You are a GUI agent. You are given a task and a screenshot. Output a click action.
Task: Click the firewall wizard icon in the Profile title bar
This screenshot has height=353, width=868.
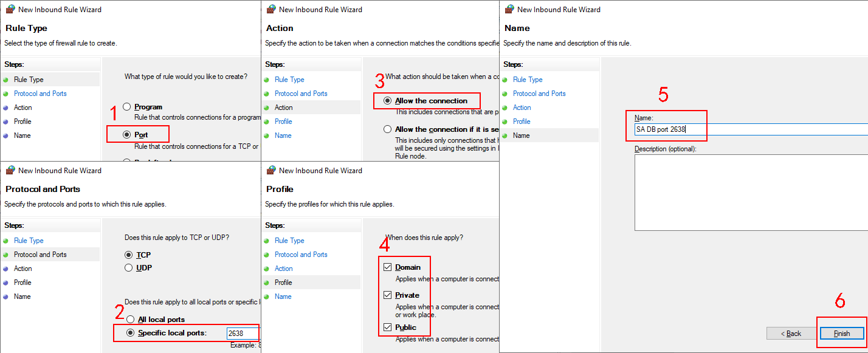tap(271, 170)
